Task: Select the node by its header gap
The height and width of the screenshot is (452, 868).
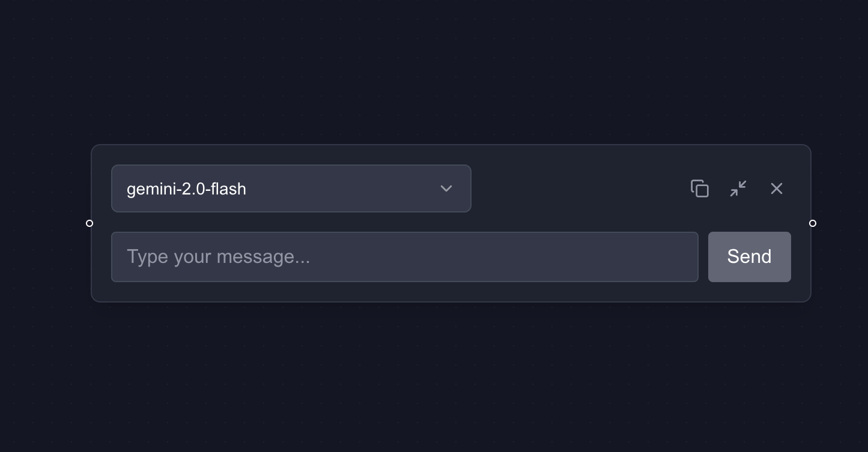Action: click(577, 188)
